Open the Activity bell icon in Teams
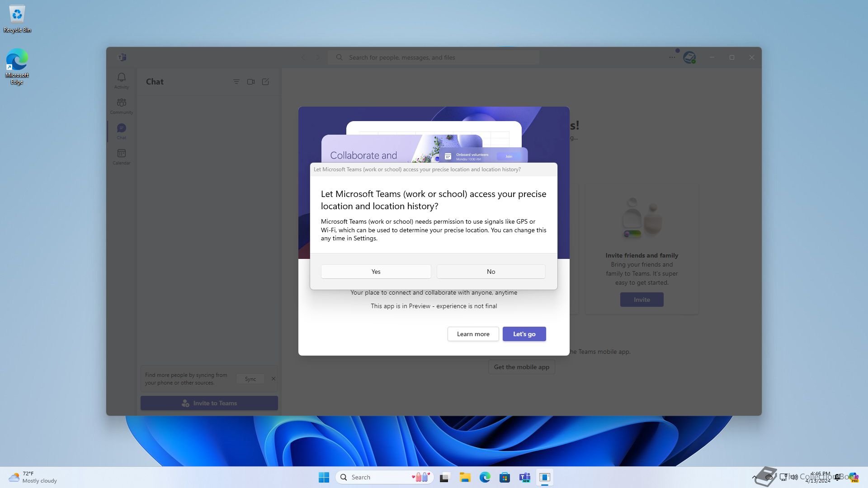Image resolution: width=868 pixels, height=488 pixels. pos(121,81)
